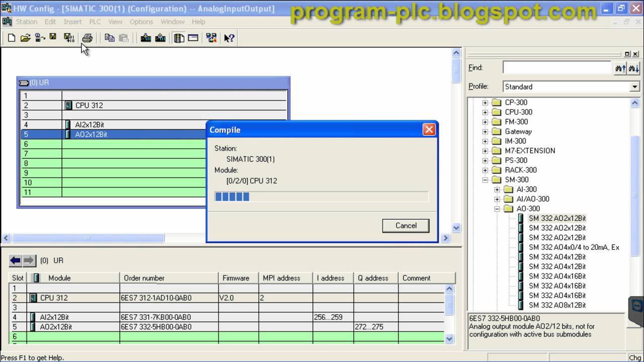Click the CPU 312 module icon in the rack
The width and height of the screenshot is (644, 362).
[x=69, y=105]
